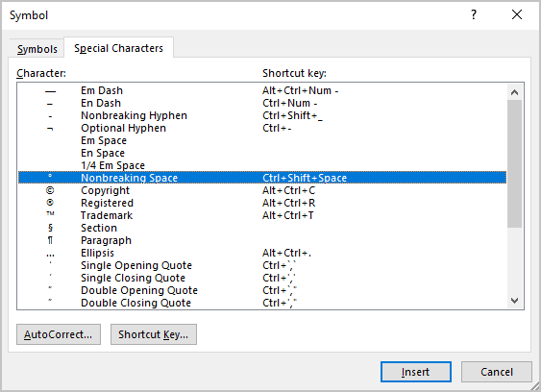Click the character list scrollbar thumb
The width and height of the screenshot is (541, 392).
[514, 163]
